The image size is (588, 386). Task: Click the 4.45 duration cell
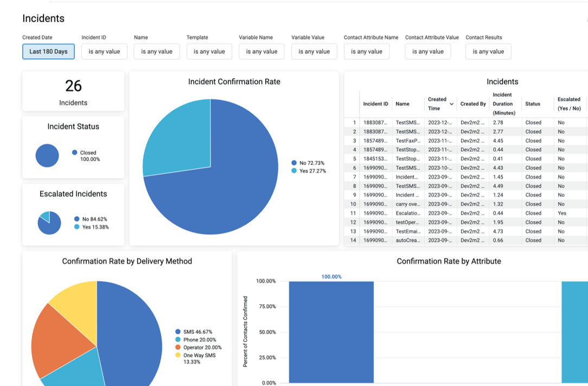coord(498,141)
